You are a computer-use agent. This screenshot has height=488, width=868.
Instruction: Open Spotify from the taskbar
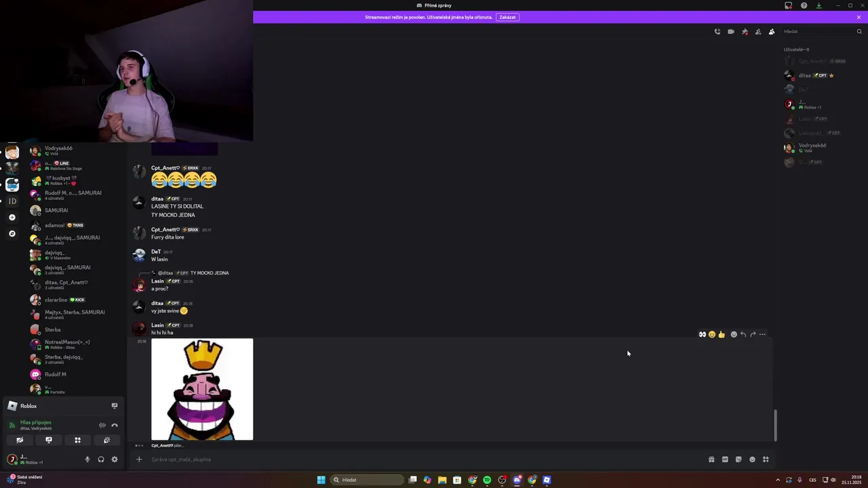(487, 480)
